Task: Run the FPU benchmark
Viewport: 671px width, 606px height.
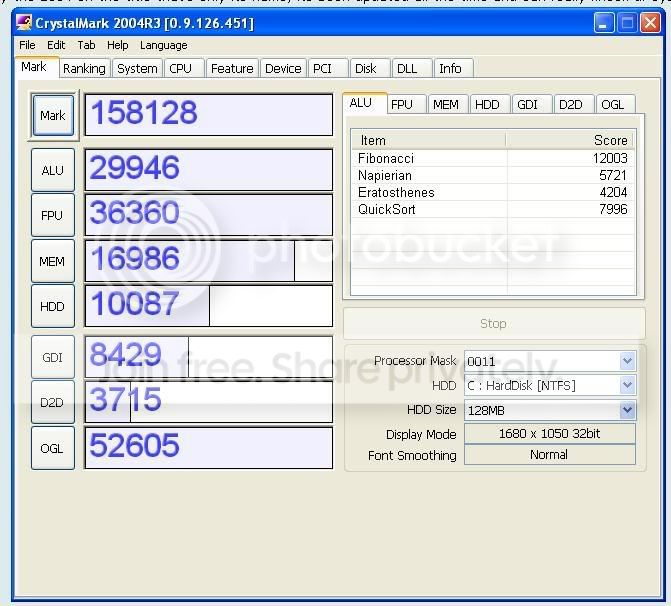Action: click(53, 215)
